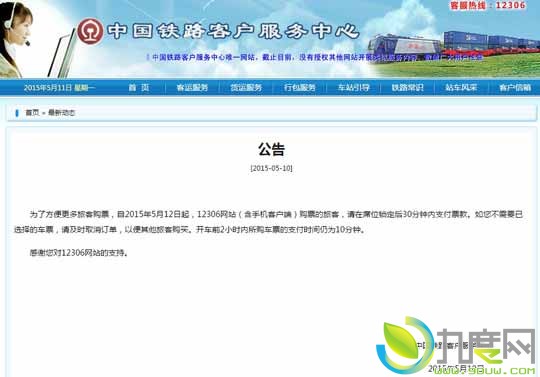Select 铁路常识 in navigation bar
The width and height of the screenshot is (540, 377).
pos(407,87)
